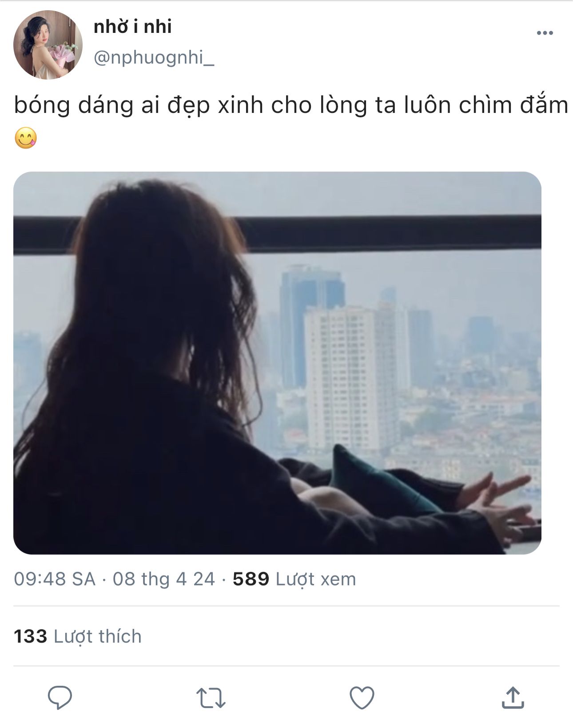Select the 09:48 SA timestamp
The width and height of the screenshot is (573, 728).
pos(55,579)
